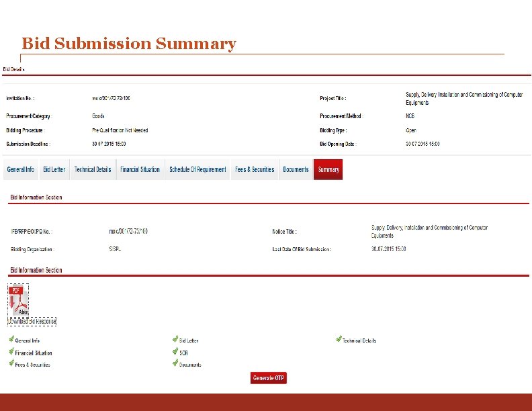This screenshot has width=532, height=411.
Task: Click the General Info green checkmark
Action: 11,339
